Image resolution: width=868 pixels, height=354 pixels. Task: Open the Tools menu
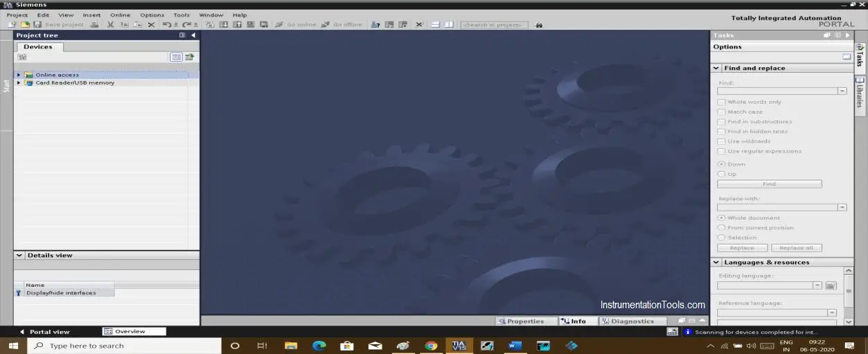(181, 15)
